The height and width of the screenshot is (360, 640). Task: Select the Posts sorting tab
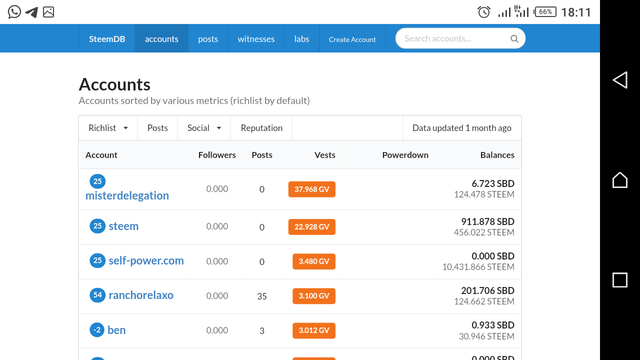(x=158, y=128)
